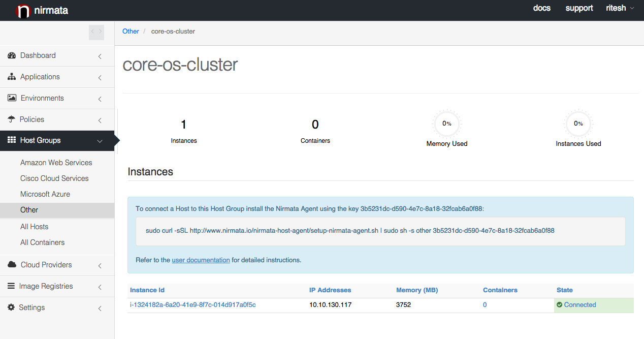Open the support link in header
Viewport: 644px width, 339px height.
coord(579,8)
